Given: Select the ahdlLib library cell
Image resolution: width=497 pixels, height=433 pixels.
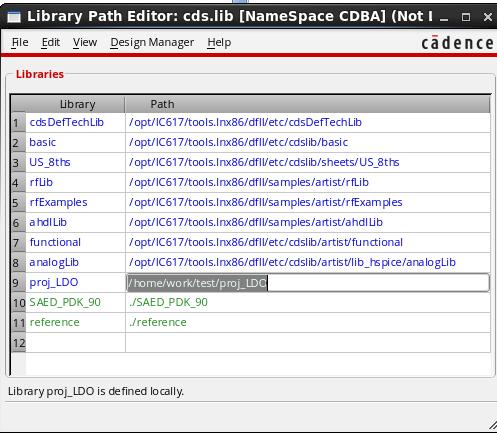Looking at the screenshot, I should coord(75,223).
